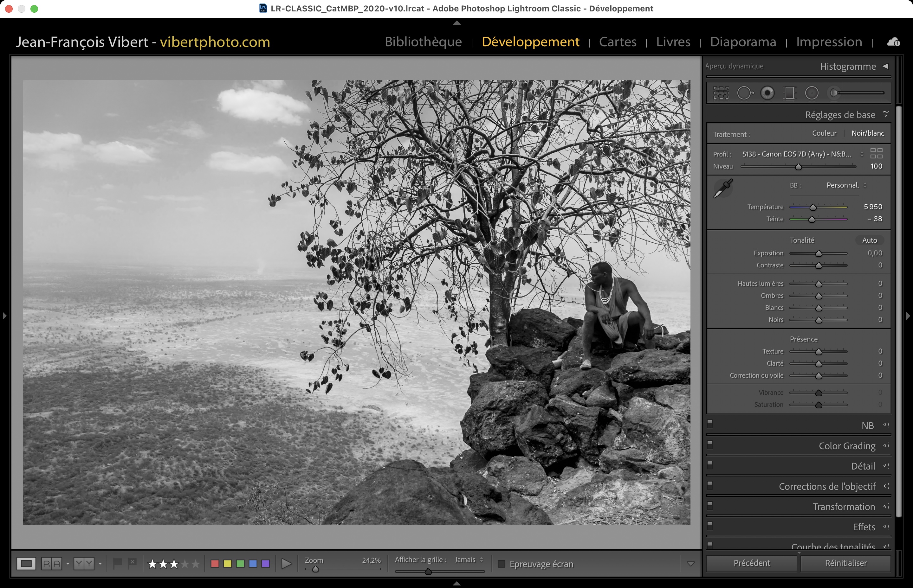The image size is (913, 588).
Task: Enable the Epreuvage écran checkbox
Action: click(502, 564)
